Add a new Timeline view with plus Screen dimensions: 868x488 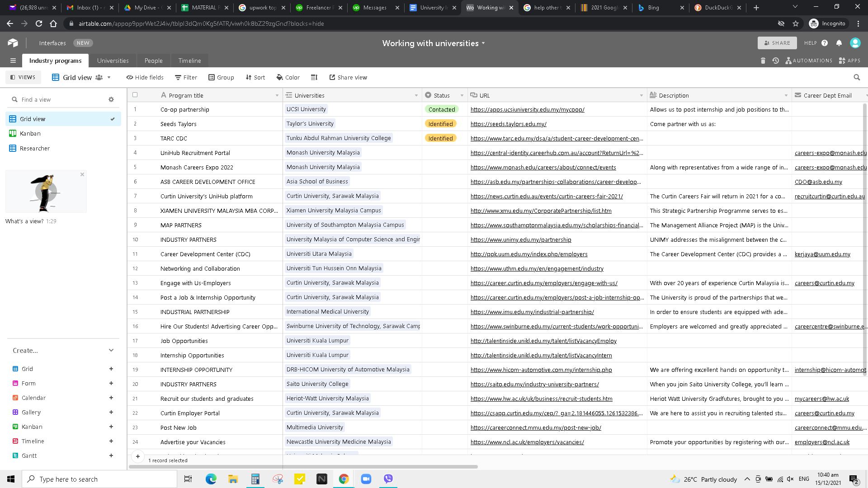click(x=111, y=441)
